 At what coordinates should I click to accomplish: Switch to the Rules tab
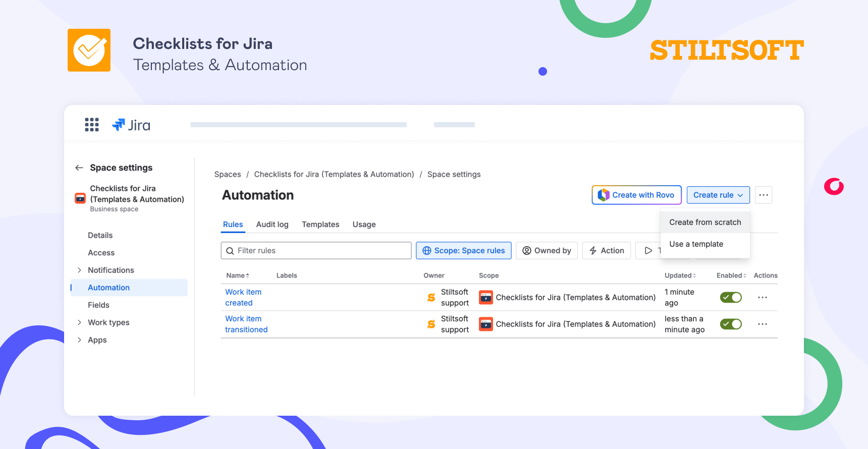[233, 224]
